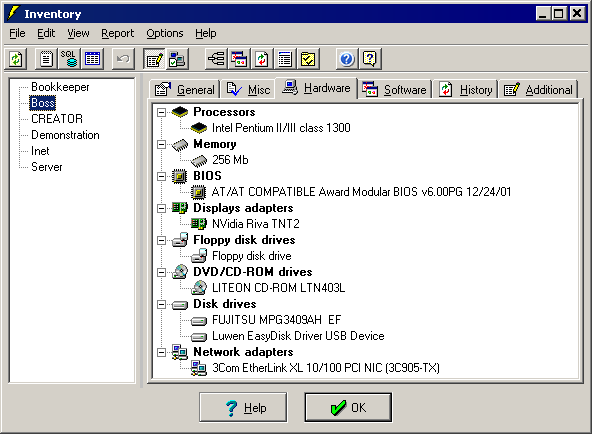The image size is (592, 434).
Task: Click the green refresh toolbar icon
Action: coord(15,59)
